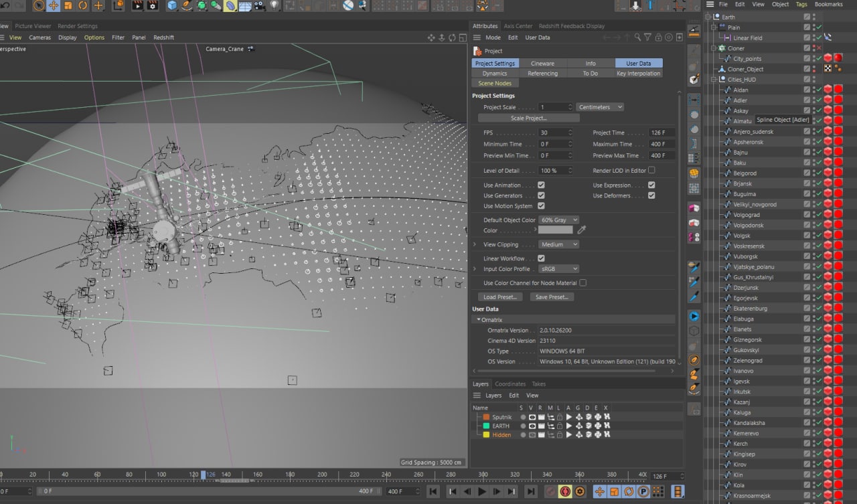Play the animation forward
Viewport: 857px width, 504px height.
tap(482, 492)
